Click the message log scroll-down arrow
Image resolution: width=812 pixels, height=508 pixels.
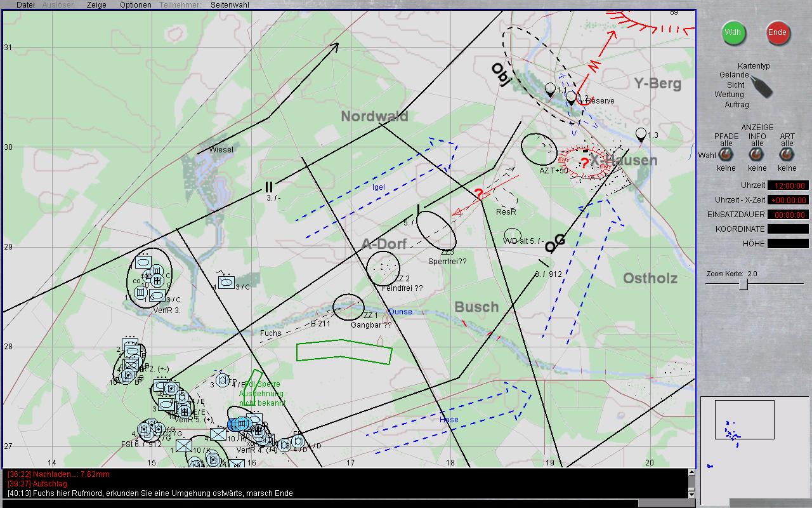tap(692, 494)
